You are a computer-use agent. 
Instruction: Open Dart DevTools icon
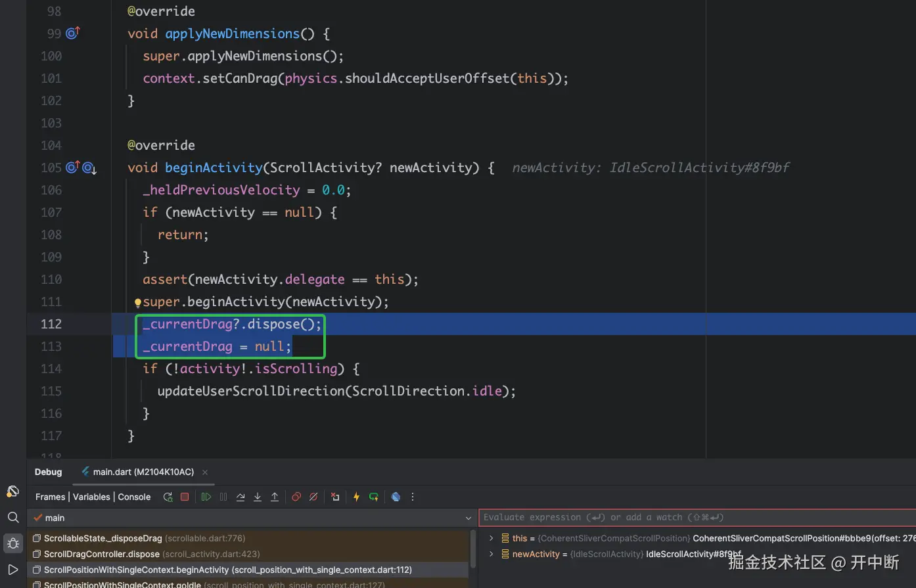point(396,497)
